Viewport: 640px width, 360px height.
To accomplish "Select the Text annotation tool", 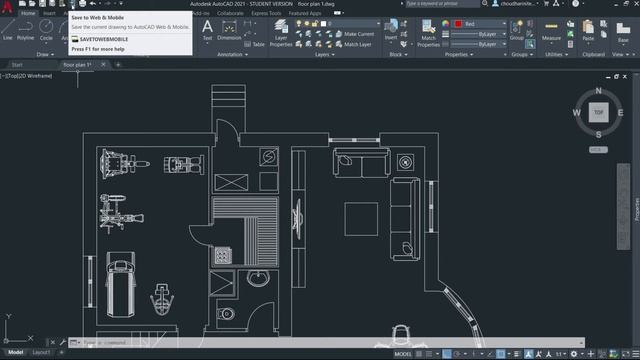I will (207, 30).
